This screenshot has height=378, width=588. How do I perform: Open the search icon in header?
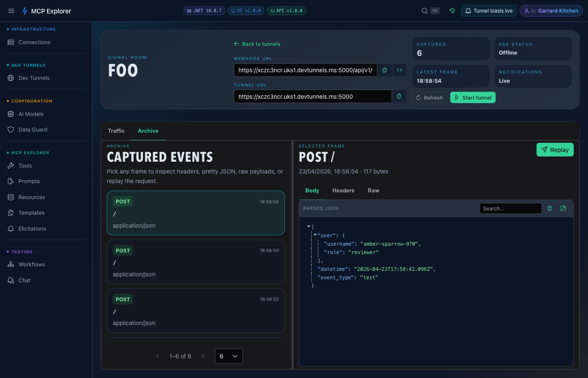(425, 11)
